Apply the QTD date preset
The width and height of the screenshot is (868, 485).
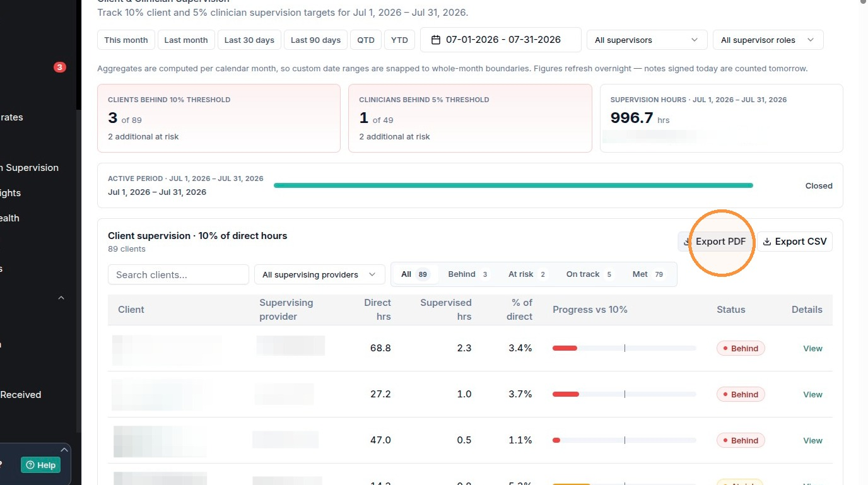pos(365,40)
